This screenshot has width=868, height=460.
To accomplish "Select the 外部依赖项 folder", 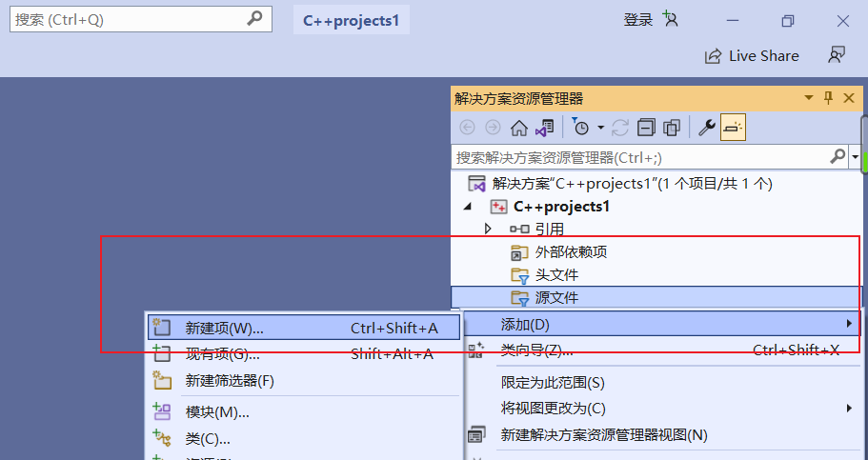I will coord(559,252).
